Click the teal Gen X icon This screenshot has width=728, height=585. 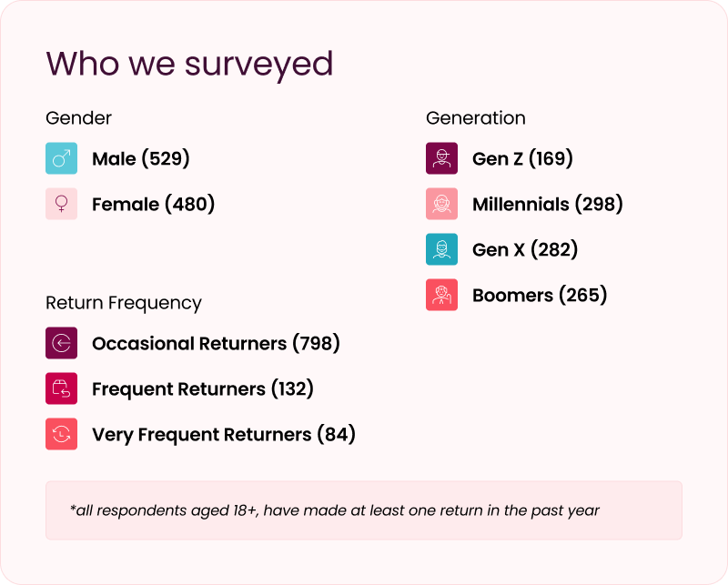[441, 250]
